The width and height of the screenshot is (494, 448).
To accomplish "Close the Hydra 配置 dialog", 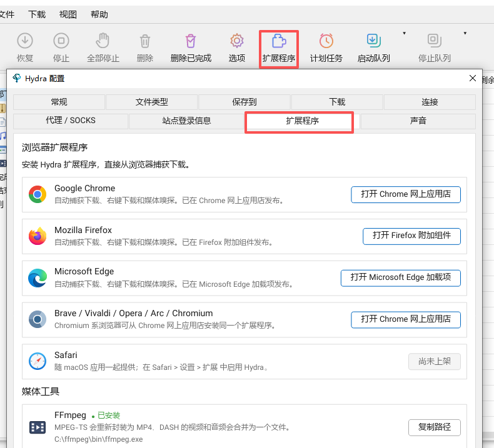I will pyautogui.click(x=472, y=78).
